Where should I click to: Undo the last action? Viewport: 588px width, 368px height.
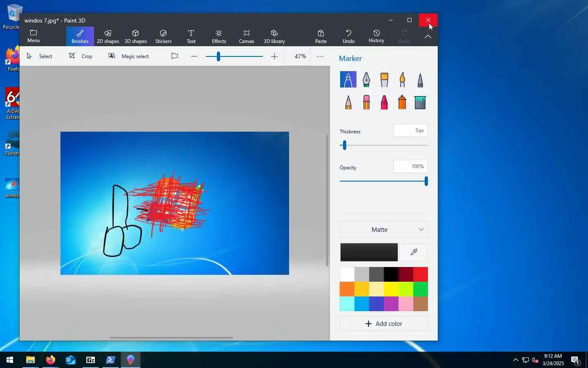point(349,36)
